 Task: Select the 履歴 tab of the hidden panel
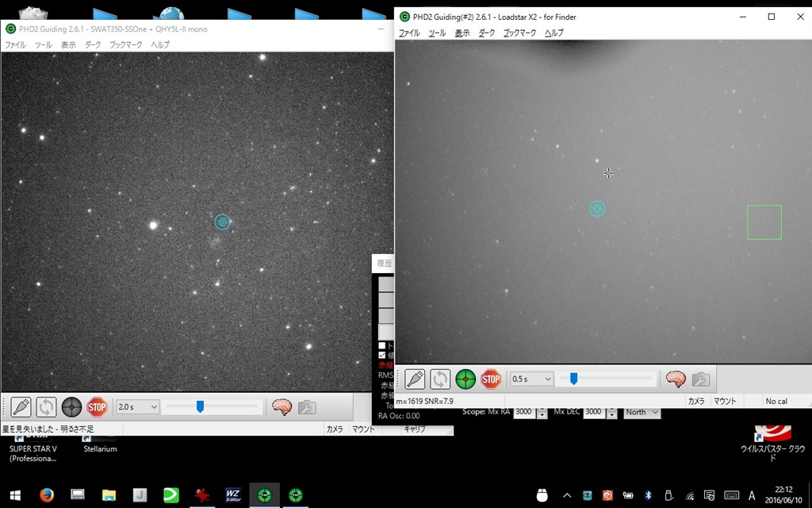click(x=384, y=264)
